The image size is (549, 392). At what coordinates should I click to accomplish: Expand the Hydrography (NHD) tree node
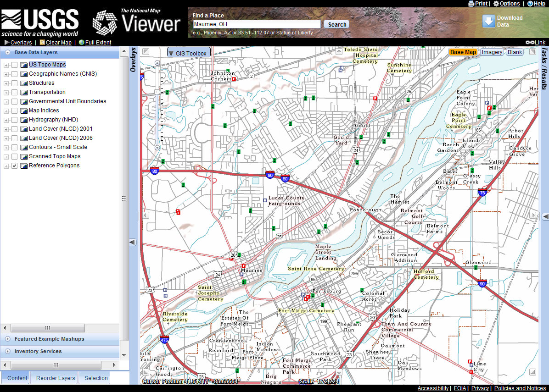coord(6,120)
